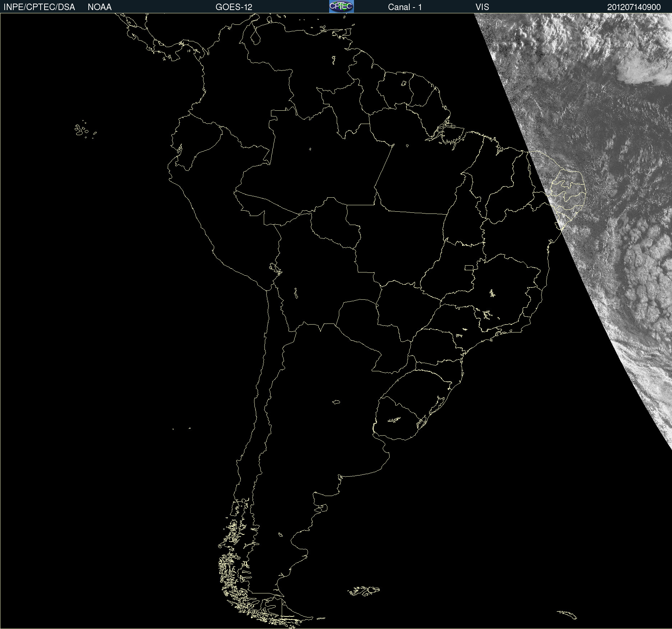Viewport: 672px width, 629px height.
Task: Click the VIS channel label
Action: click(x=482, y=7)
